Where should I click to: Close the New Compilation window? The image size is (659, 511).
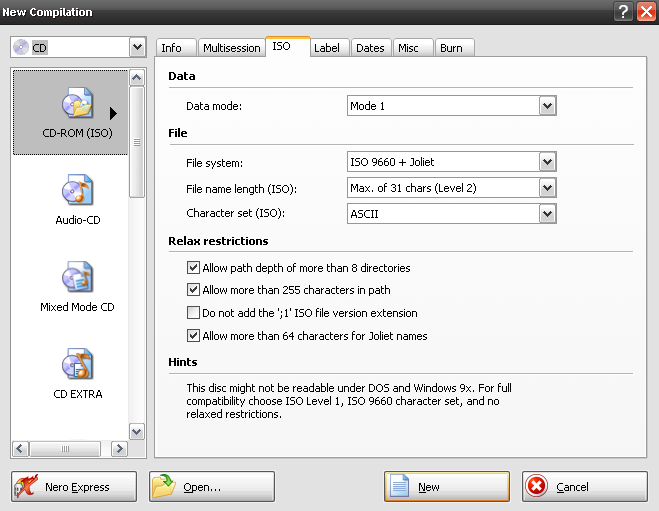point(646,11)
